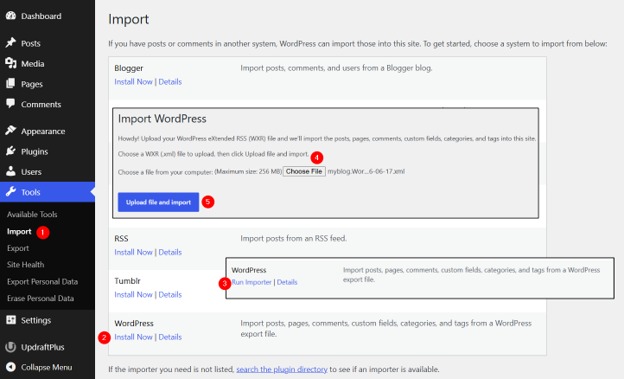The image size is (624, 379).
Task: Go to the Media menu label
Action: (x=33, y=64)
